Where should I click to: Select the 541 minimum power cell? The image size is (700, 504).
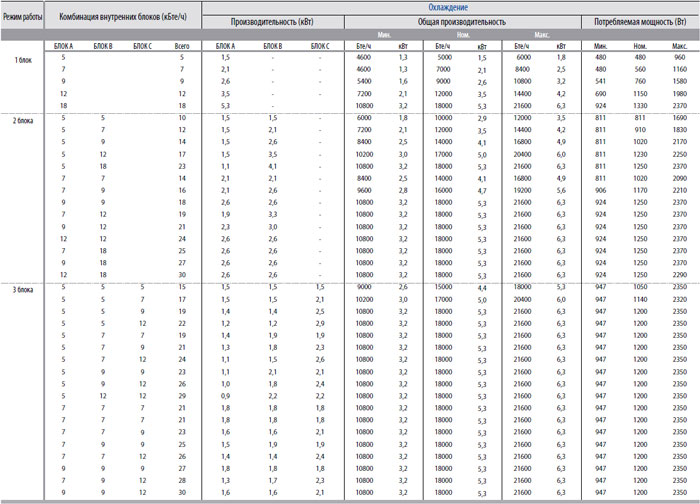click(599, 81)
